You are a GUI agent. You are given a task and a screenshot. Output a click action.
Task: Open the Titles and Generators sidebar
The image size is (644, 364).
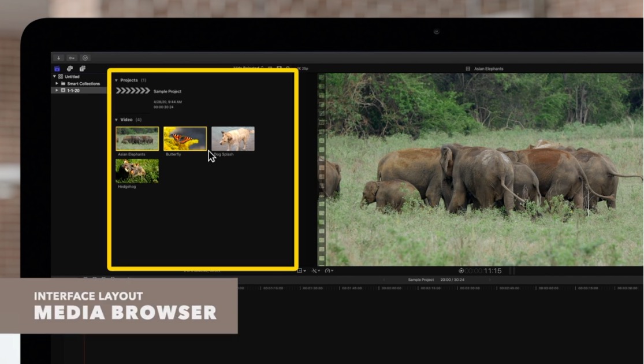click(x=83, y=69)
